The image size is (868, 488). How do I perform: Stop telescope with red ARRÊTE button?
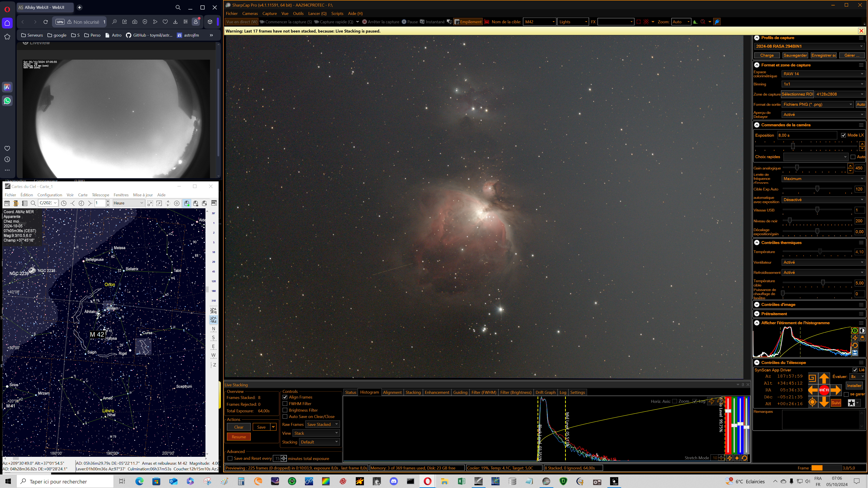click(824, 390)
